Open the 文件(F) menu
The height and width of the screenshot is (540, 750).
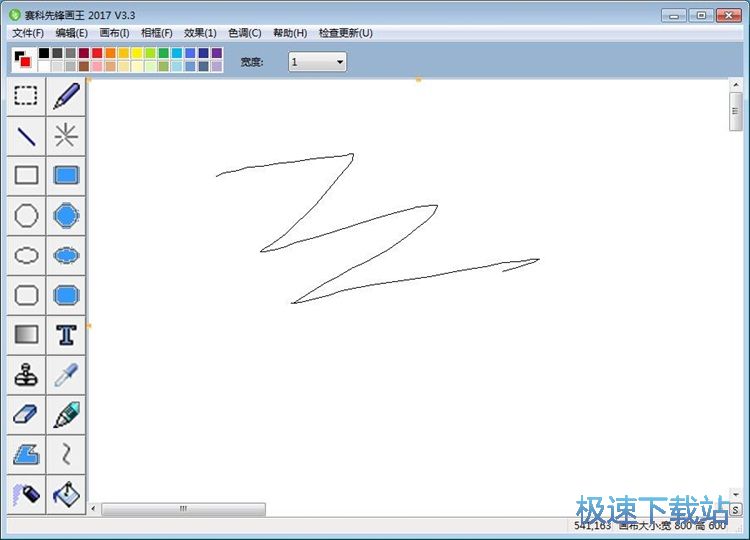point(28,33)
